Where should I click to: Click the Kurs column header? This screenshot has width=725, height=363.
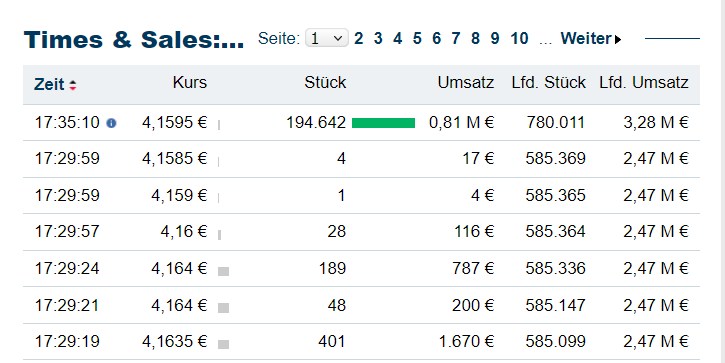coord(190,82)
